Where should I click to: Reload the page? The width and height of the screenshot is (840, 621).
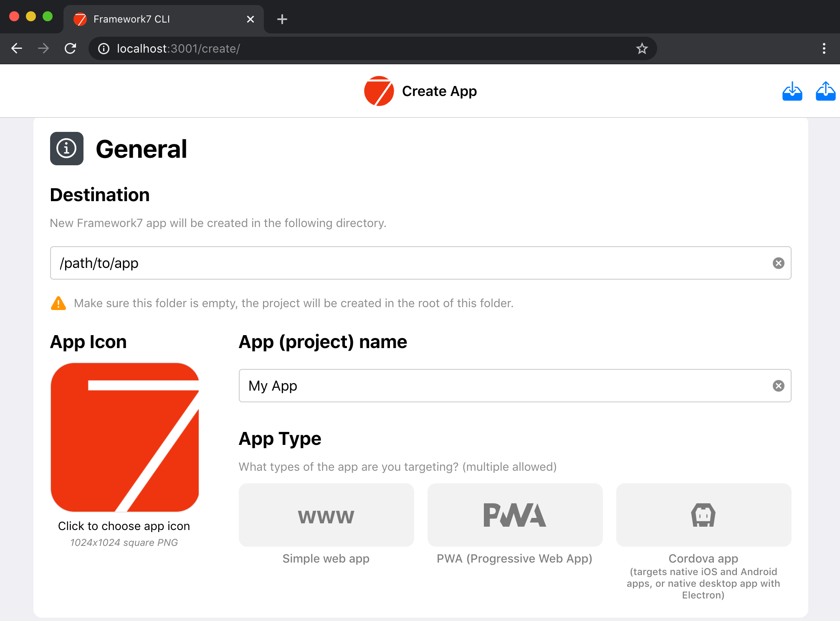71,49
